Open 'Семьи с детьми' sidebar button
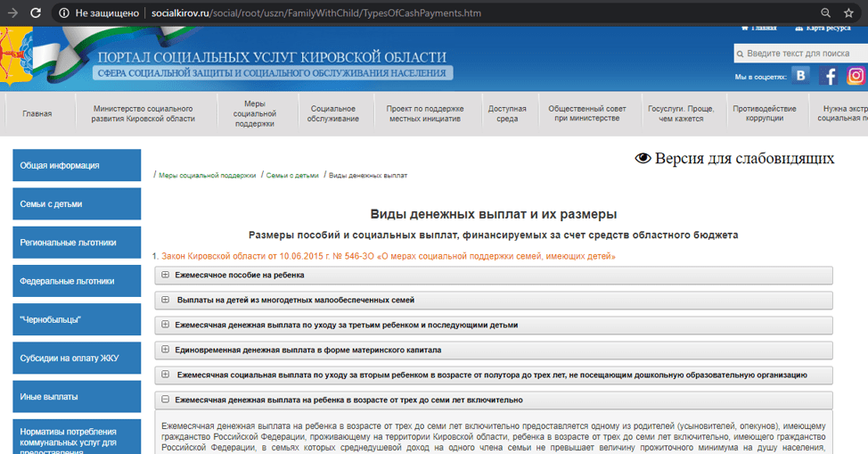The width and height of the screenshot is (868, 454). tap(77, 203)
